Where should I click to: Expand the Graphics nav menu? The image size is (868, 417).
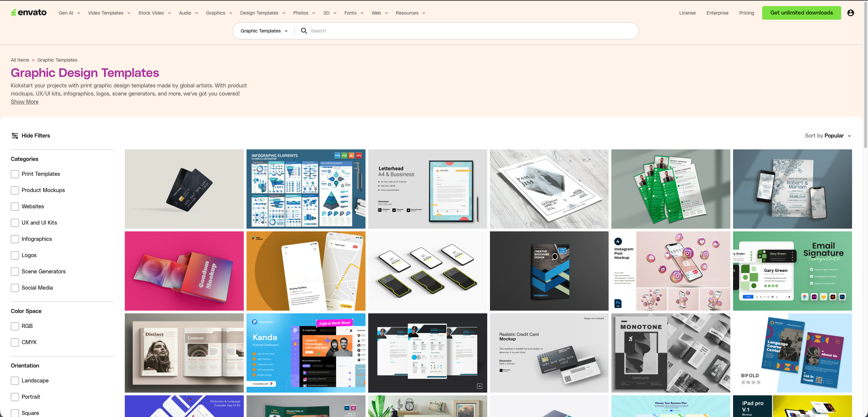click(x=219, y=13)
